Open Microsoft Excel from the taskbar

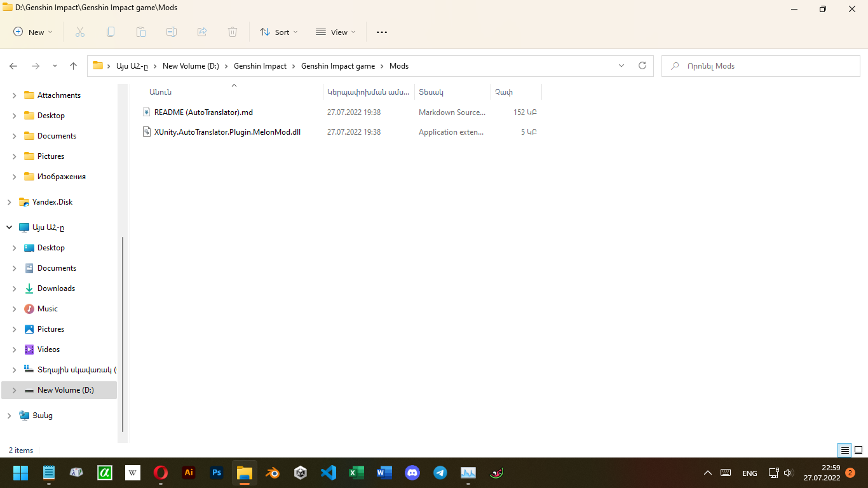tap(356, 473)
